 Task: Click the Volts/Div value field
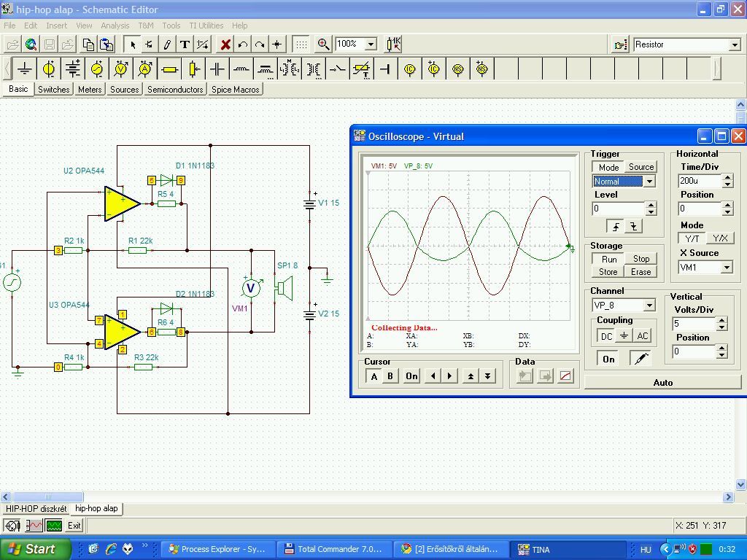694,324
